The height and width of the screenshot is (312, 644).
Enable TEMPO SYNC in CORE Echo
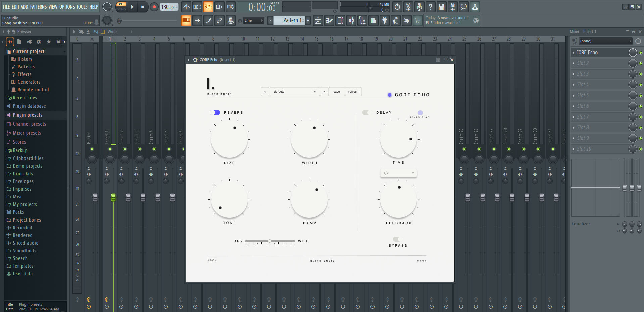click(x=420, y=113)
